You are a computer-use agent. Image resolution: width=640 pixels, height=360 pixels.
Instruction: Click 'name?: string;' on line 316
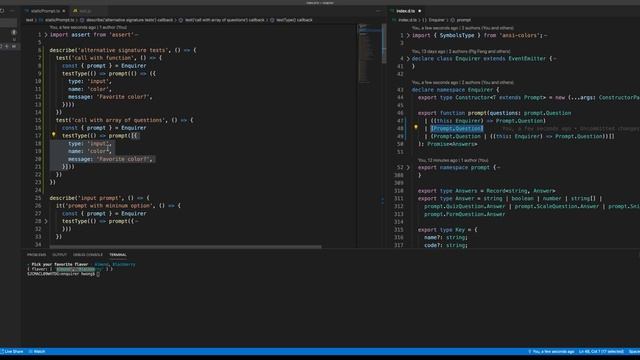(x=446, y=238)
